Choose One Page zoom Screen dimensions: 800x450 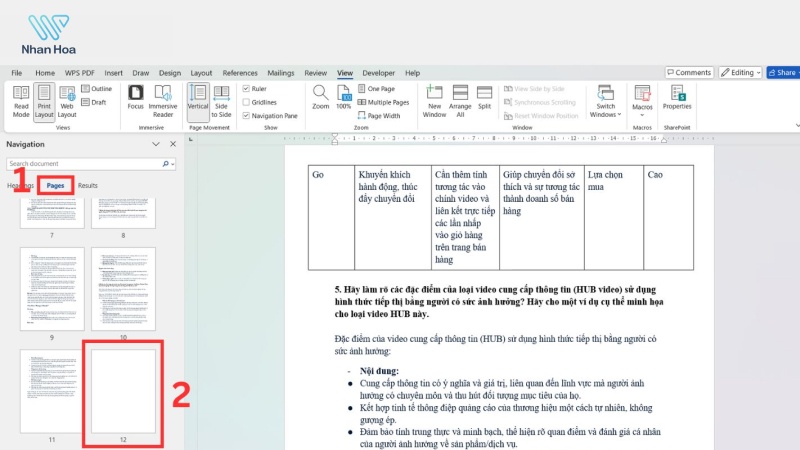(x=377, y=89)
